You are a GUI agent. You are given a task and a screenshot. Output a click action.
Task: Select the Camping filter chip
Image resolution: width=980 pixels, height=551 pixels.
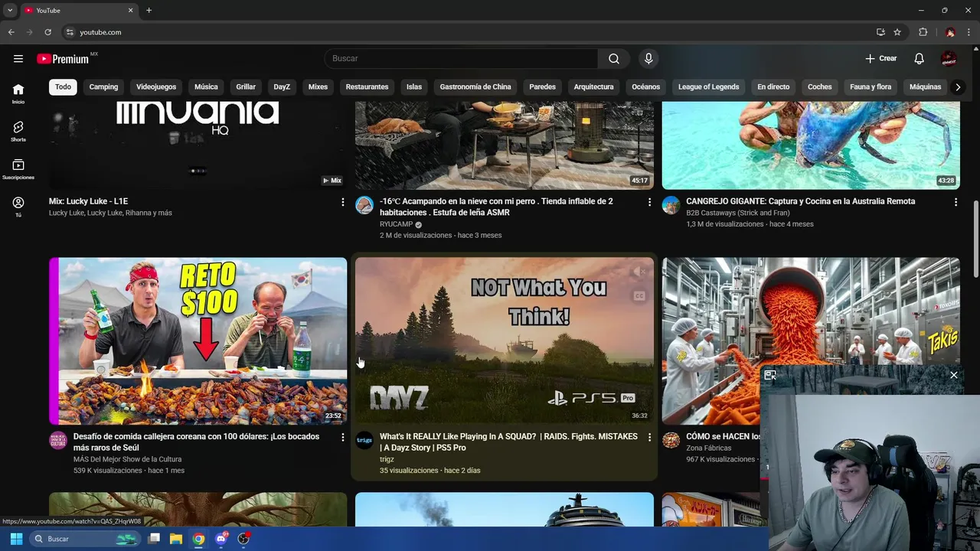pos(103,86)
